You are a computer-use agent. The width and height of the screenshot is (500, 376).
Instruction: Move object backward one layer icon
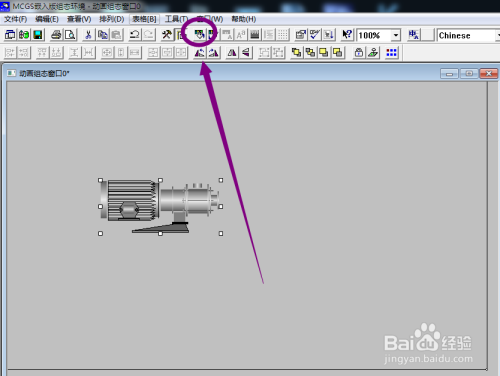338,52
